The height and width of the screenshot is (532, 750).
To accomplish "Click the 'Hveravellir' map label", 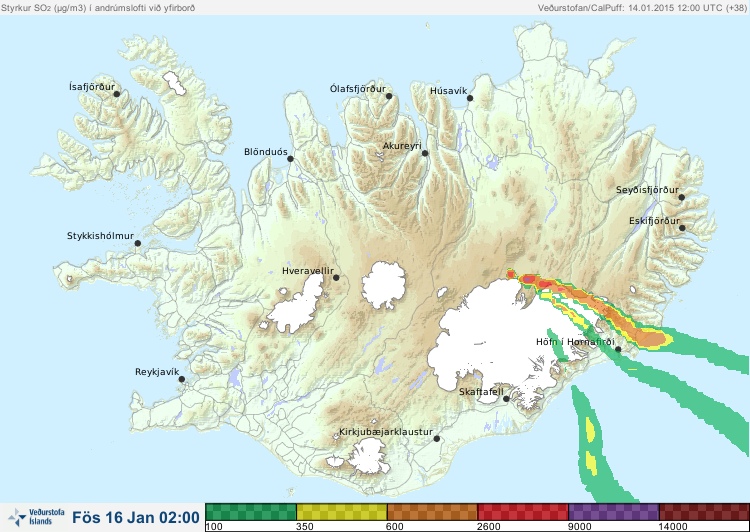I will (x=308, y=271).
